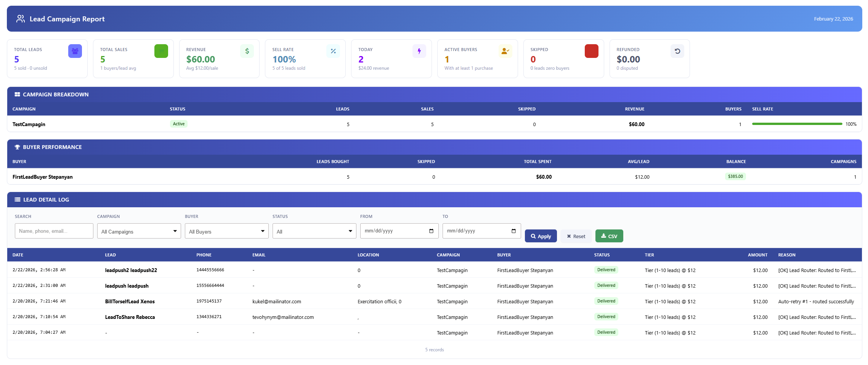The image size is (868, 365).
Task: Click the grid icon beside Campaign Breakdown
Action: coord(17,94)
